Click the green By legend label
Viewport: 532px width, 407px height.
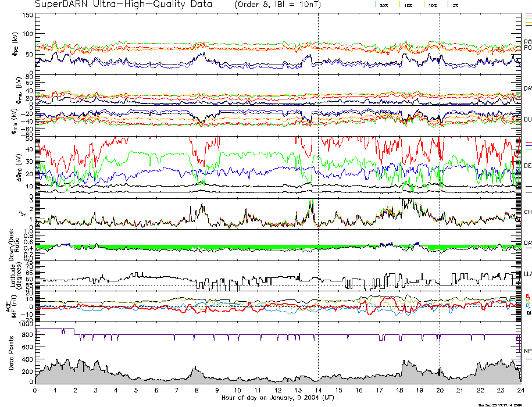click(x=528, y=301)
